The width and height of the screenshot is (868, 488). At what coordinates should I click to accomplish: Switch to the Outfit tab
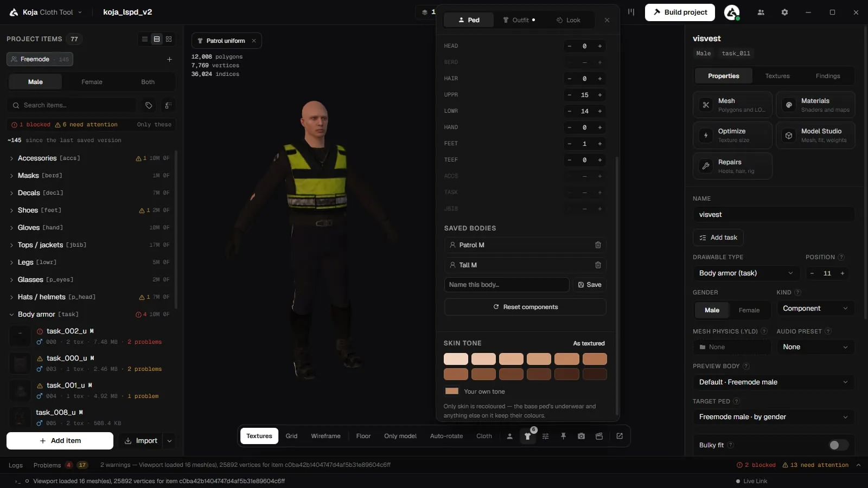tap(519, 20)
